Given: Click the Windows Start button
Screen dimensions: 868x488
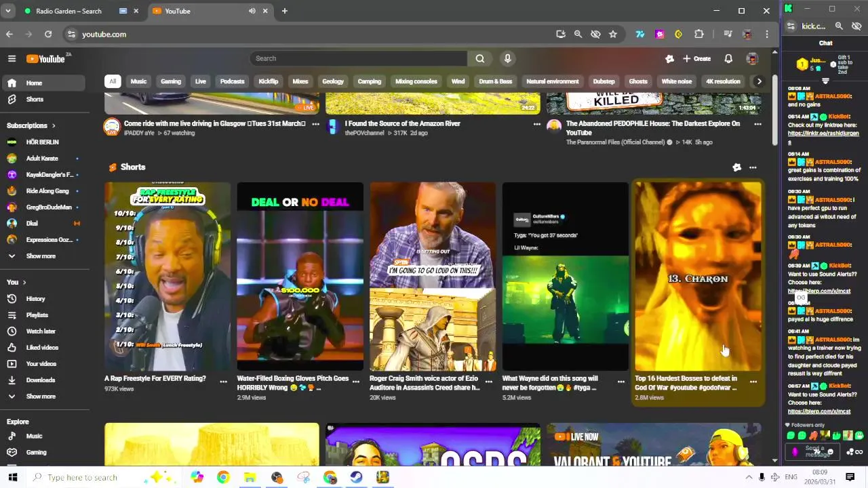Looking at the screenshot, I should click(12, 477).
